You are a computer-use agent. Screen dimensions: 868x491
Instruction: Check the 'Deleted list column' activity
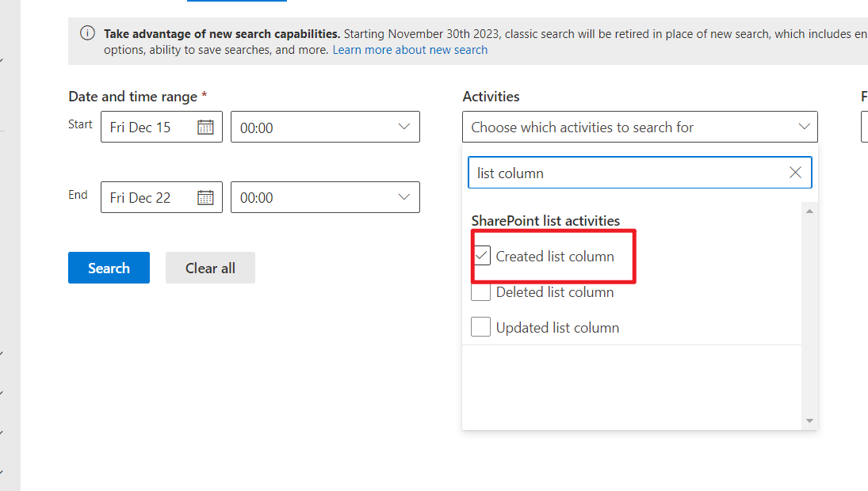(x=480, y=291)
